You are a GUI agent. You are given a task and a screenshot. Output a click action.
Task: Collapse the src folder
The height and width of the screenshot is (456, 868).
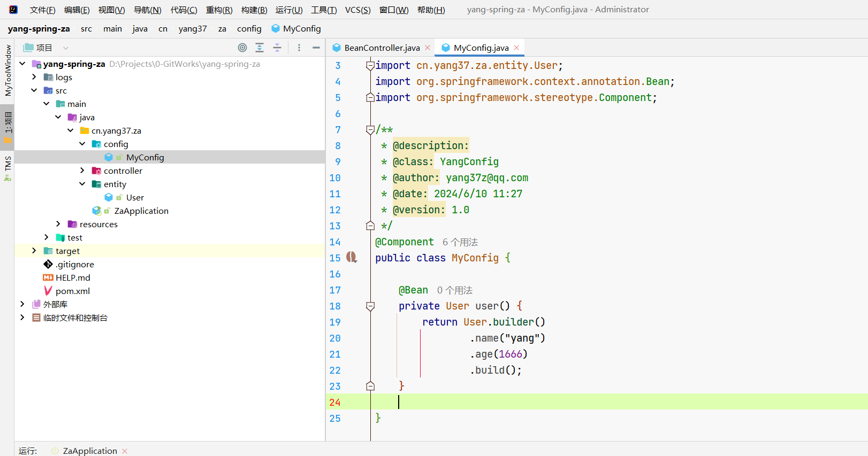point(34,90)
